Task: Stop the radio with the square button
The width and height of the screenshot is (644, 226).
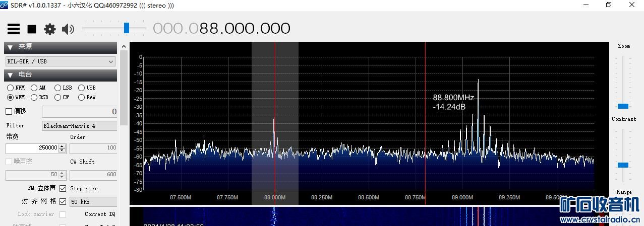Action: [x=32, y=29]
